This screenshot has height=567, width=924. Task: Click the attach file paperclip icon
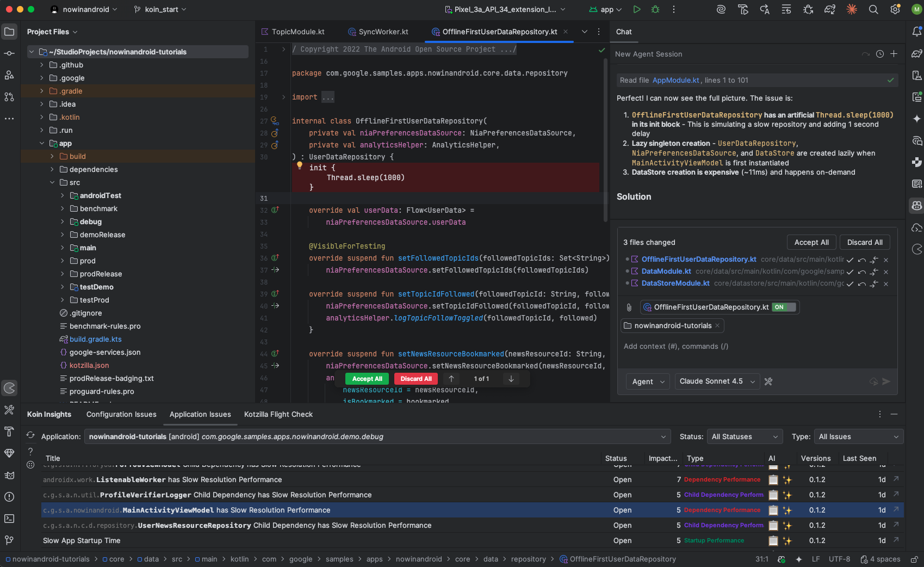click(x=629, y=307)
